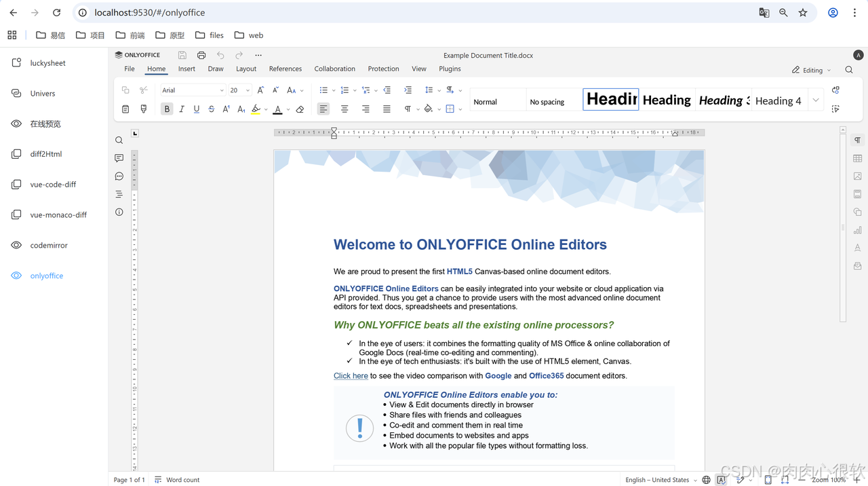868x486 pixels.
Task: Print the document using the printer icon
Action: pyautogui.click(x=201, y=55)
